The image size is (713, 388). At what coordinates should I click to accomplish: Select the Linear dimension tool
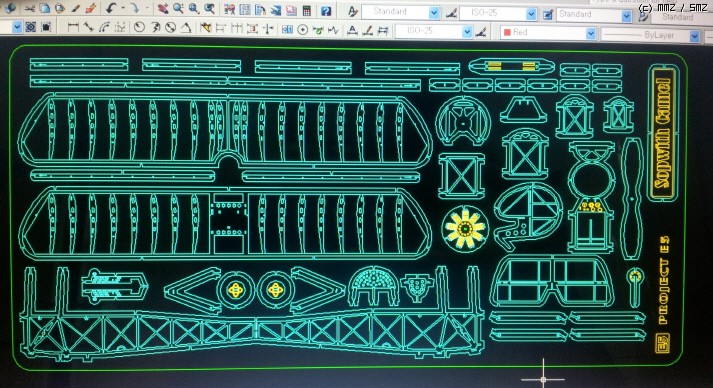point(73,28)
